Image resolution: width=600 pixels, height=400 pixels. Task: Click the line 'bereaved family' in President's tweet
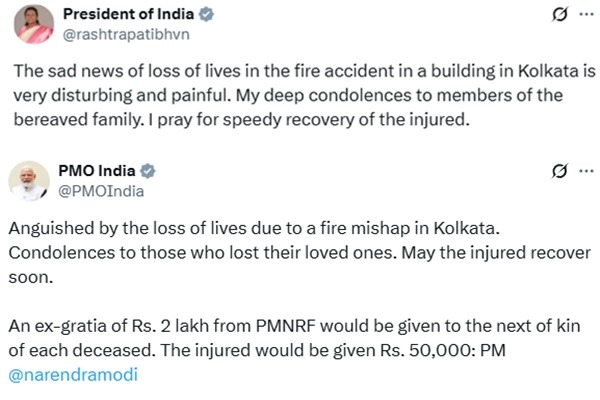point(241,120)
